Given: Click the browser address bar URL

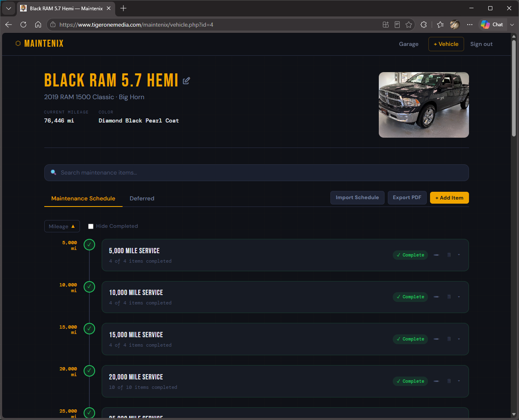Looking at the screenshot, I should coord(136,25).
